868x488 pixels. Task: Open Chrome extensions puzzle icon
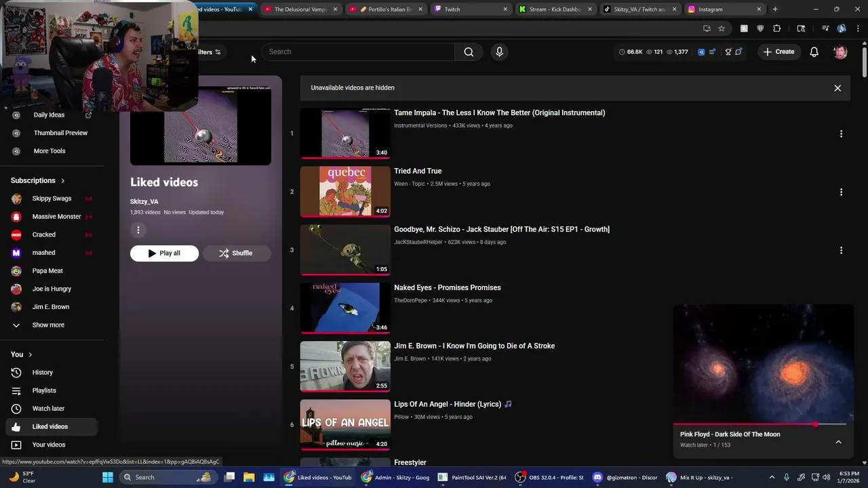tap(777, 28)
